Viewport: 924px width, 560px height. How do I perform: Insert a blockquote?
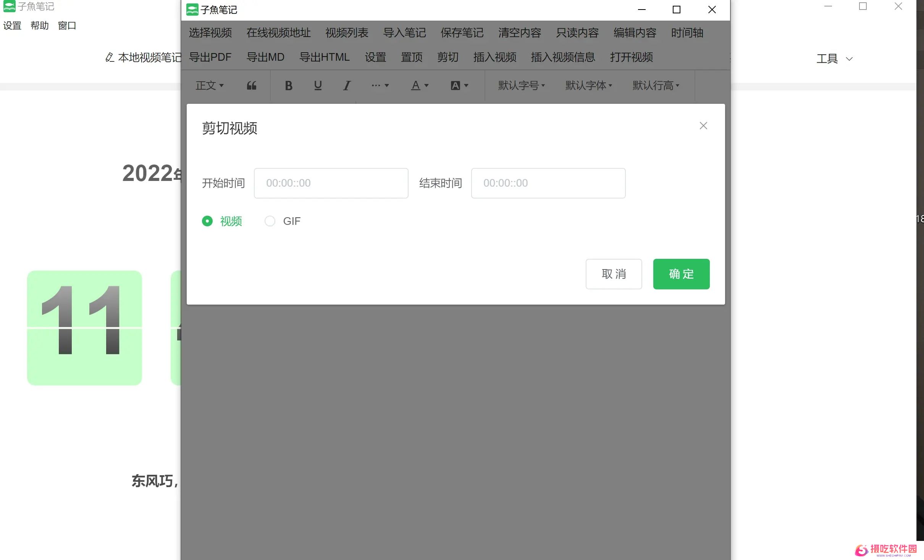tap(252, 86)
